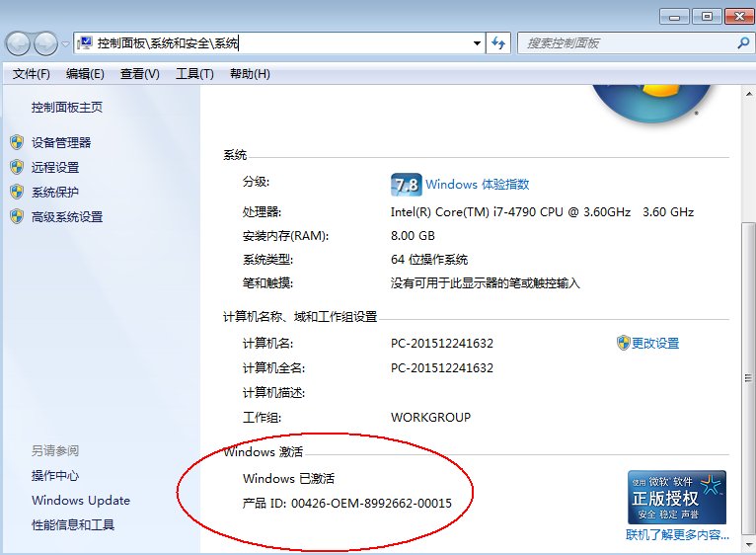Click the refresh button next to address bar
The image size is (756, 555).
[498, 43]
